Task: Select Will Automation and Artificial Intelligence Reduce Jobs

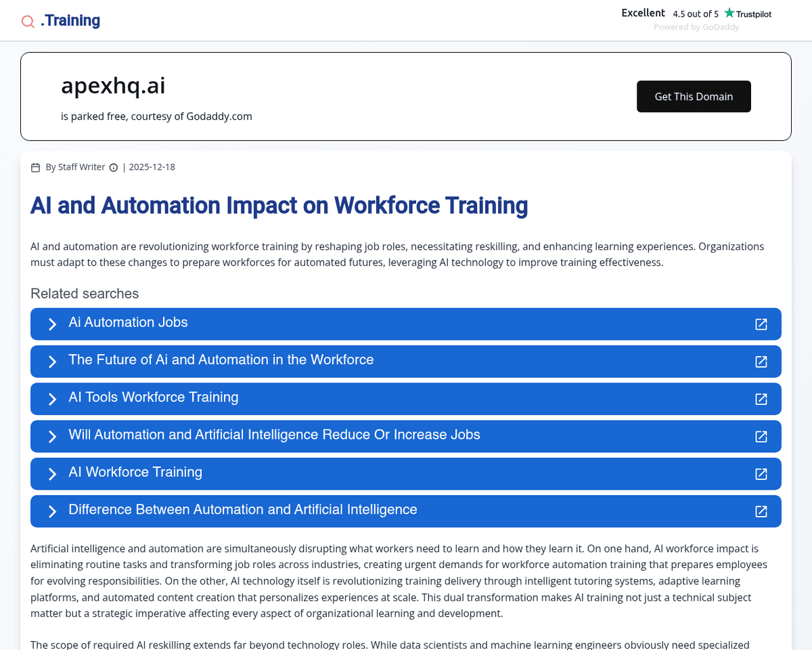Action: [274, 435]
